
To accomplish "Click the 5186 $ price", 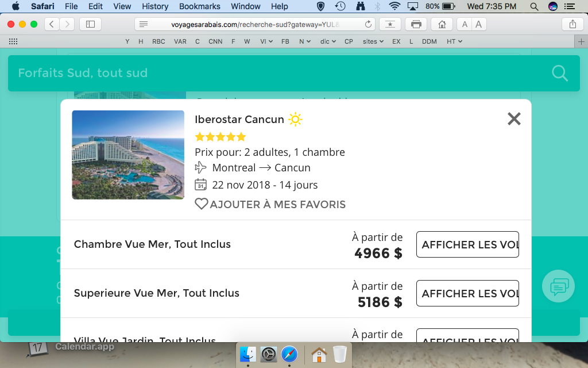I will tap(380, 302).
